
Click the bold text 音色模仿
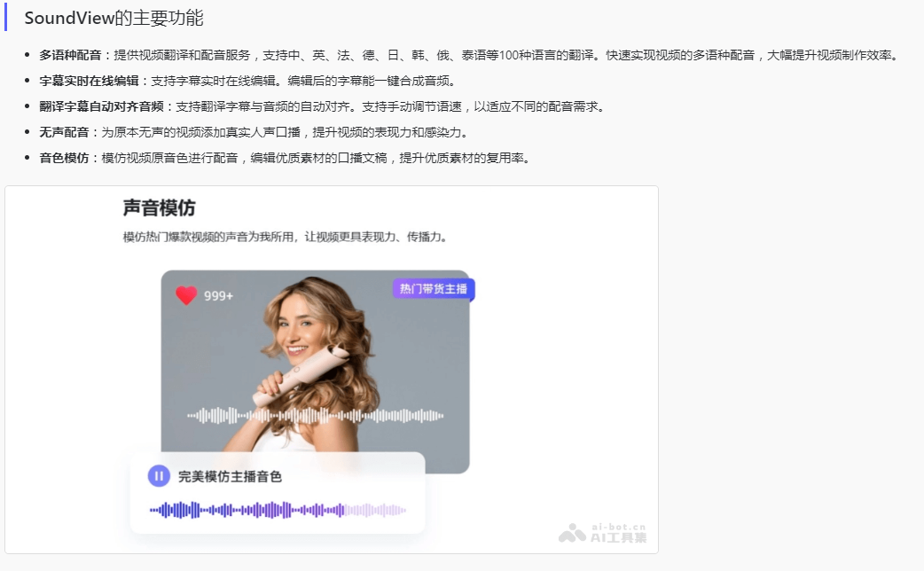click(x=64, y=158)
